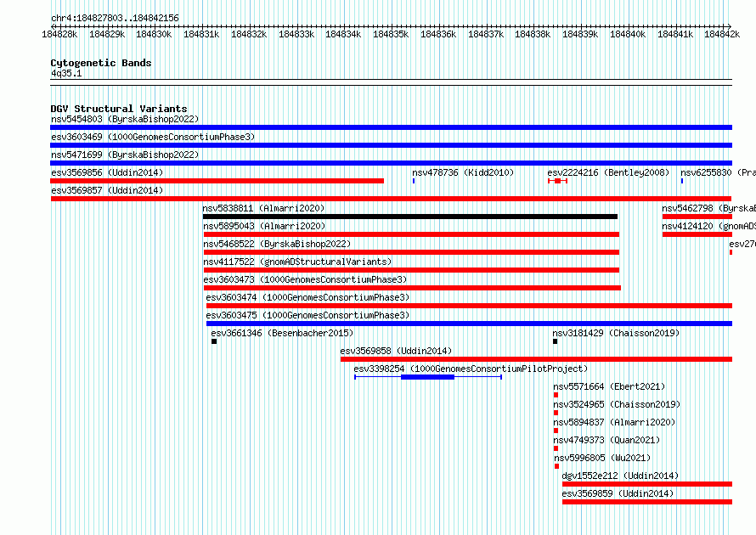Click the chr4:184827803..184842156 coordinate text
Image resolution: width=756 pixels, height=535 pixels.
[x=115, y=18]
